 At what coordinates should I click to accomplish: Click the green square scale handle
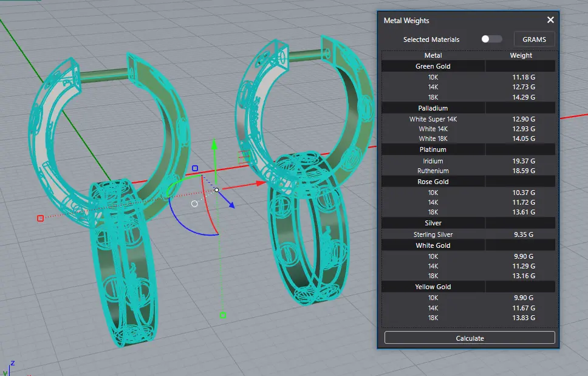(223, 315)
